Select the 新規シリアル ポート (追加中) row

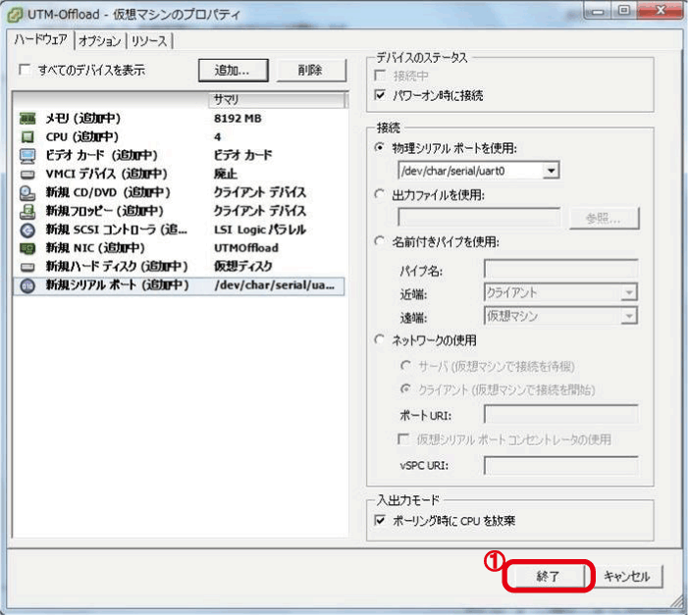pyautogui.click(x=180, y=285)
